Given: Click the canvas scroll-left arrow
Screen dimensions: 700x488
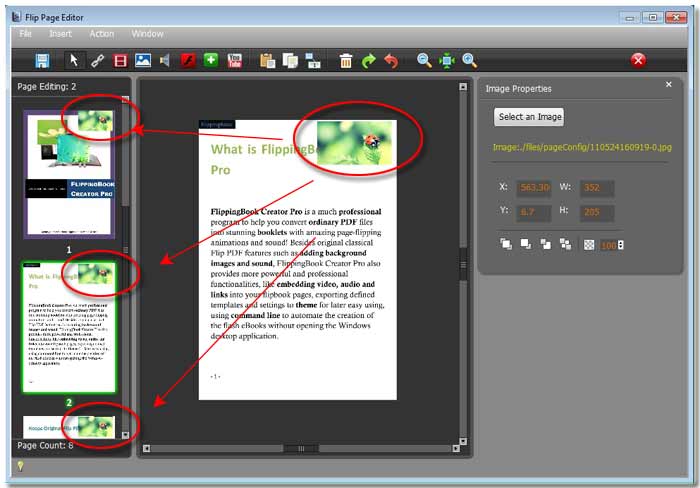Looking at the screenshot, I should coord(146,448).
